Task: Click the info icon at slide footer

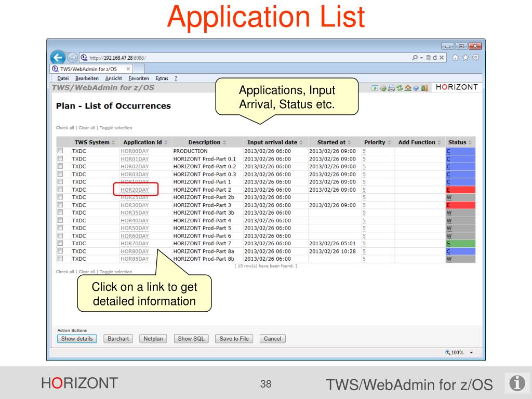Action: pos(517,383)
